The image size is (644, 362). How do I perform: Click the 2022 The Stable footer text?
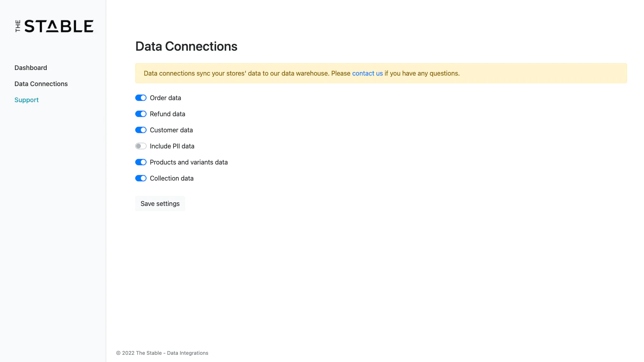click(162, 353)
